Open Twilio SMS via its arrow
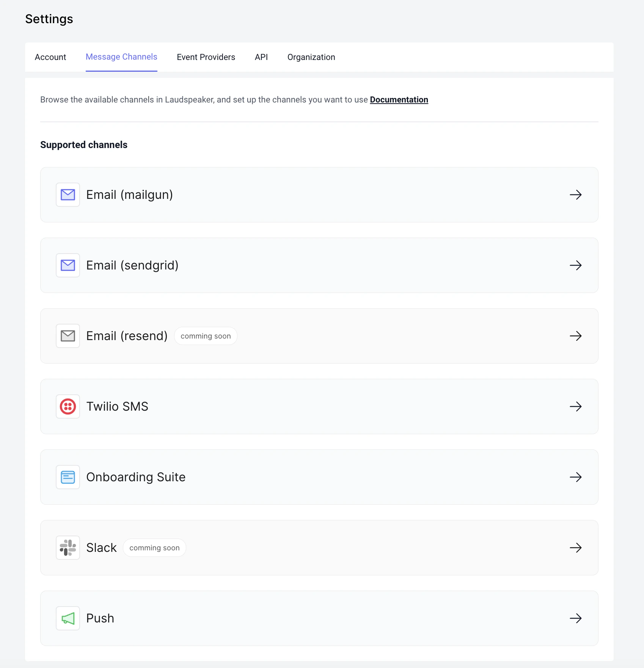The height and width of the screenshot is (668, 644). click(576, 406)
